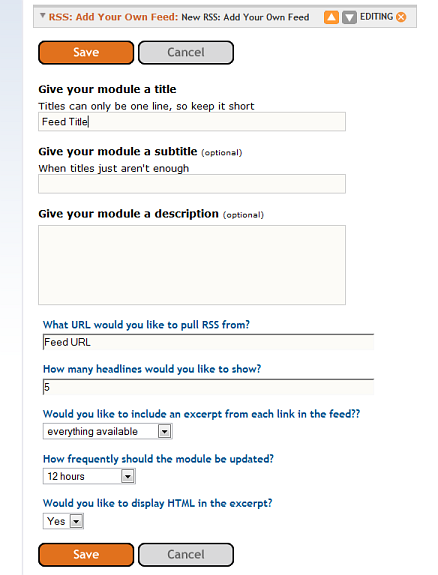Focus the module title field with Feed Title
The image size is (438, 575).
click(192, 121)
